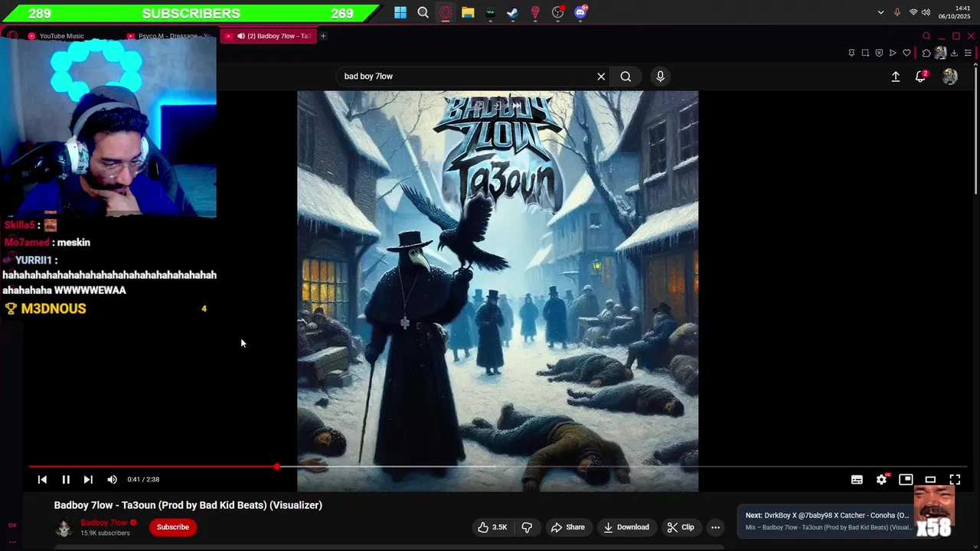Open File Explorer from the taskbar
Screen dimensions: 980x551
468,12
